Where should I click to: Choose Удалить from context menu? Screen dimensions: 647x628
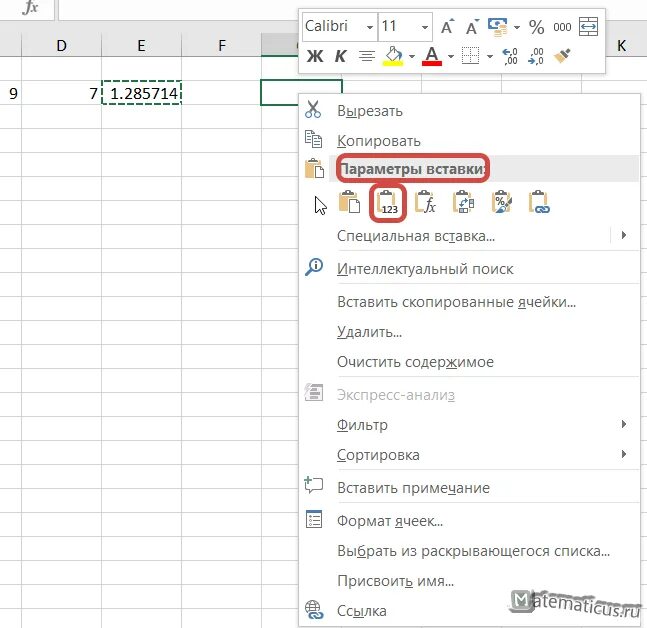tap(369, 332)
